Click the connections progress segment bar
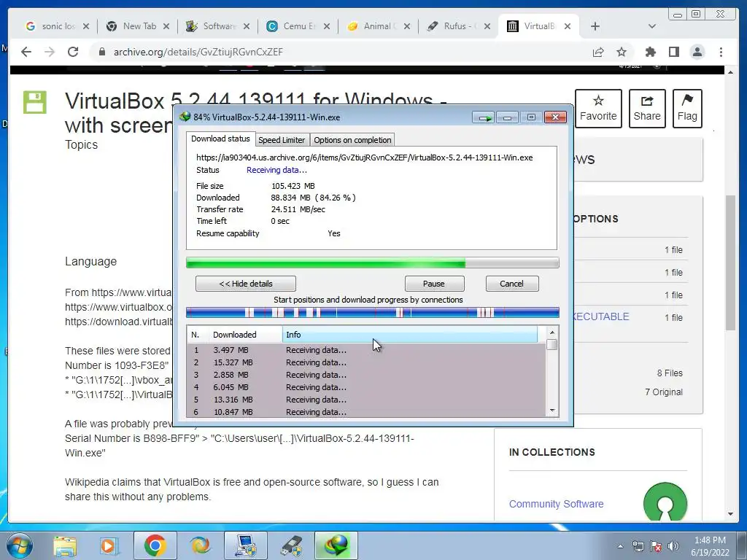Viewport: 747px width, 560px height. tap(373, 313)
